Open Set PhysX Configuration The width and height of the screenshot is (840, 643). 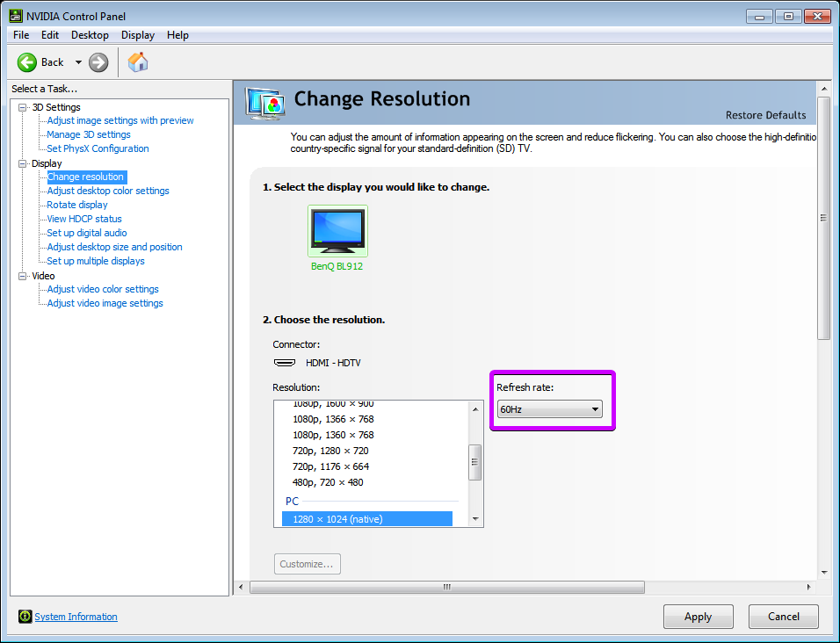(x=98, y=148)
